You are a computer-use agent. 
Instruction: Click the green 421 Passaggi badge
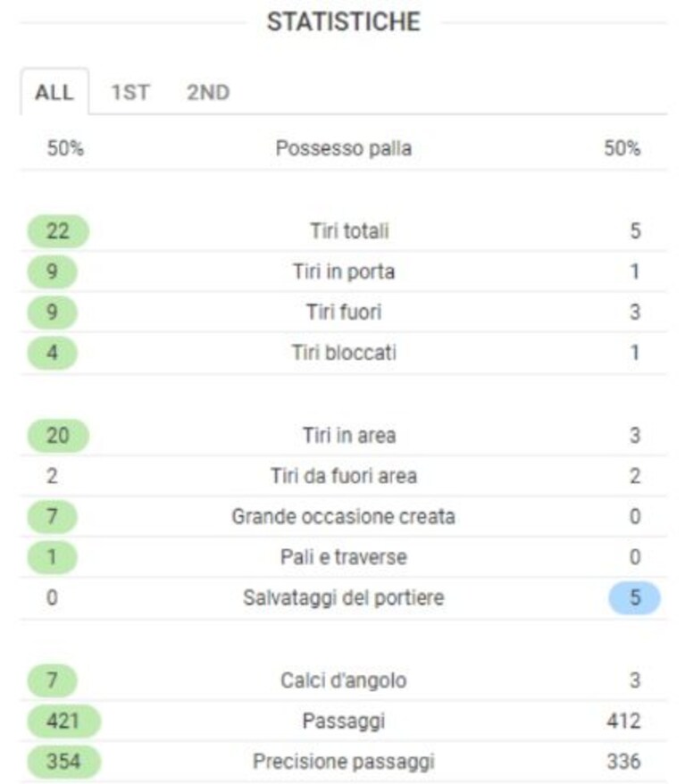[63, 721]
